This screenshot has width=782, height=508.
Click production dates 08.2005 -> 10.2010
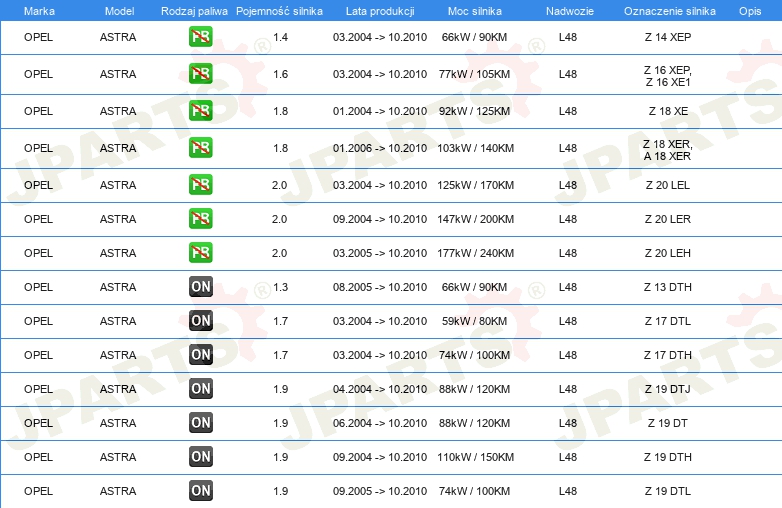380,287
